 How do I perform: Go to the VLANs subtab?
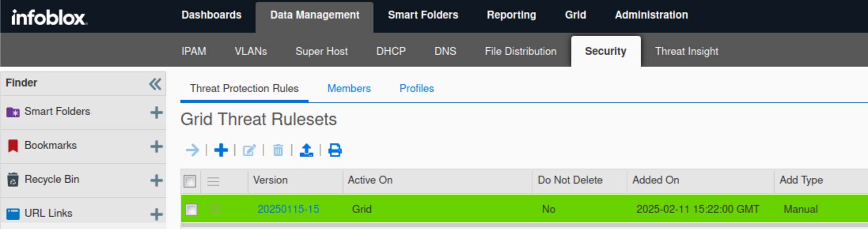251,51
